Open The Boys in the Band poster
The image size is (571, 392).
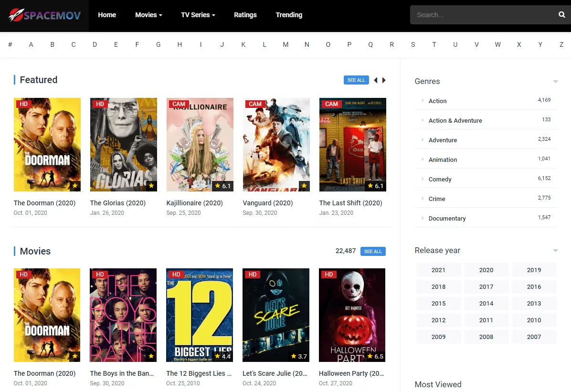click(123, 315)
